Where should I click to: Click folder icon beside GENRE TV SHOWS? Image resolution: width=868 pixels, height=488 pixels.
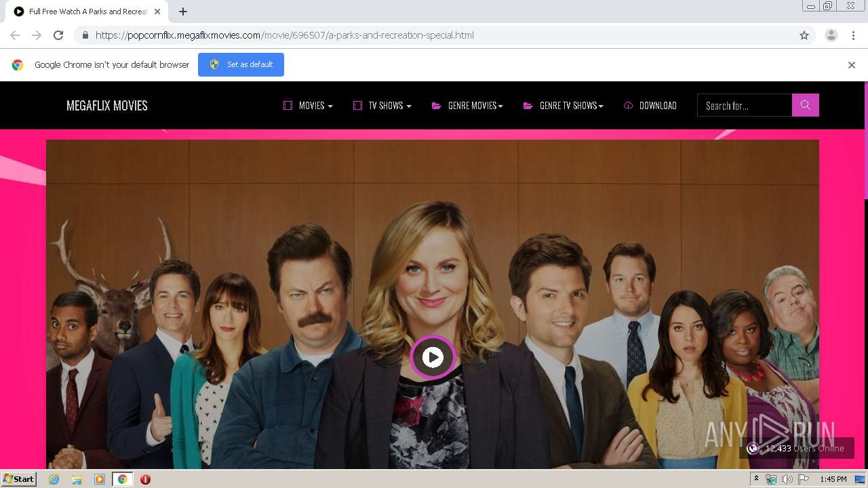point(528,106)
